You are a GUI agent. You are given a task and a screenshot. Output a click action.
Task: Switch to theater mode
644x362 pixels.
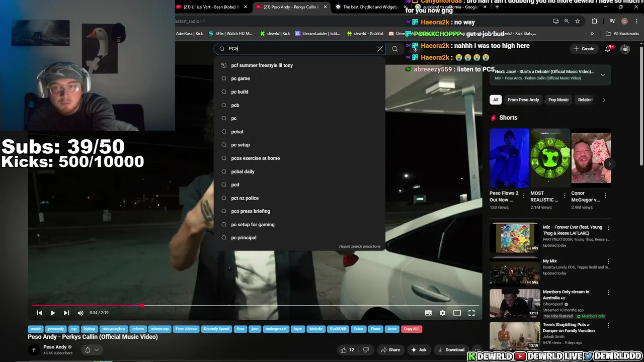click(457, 313)
